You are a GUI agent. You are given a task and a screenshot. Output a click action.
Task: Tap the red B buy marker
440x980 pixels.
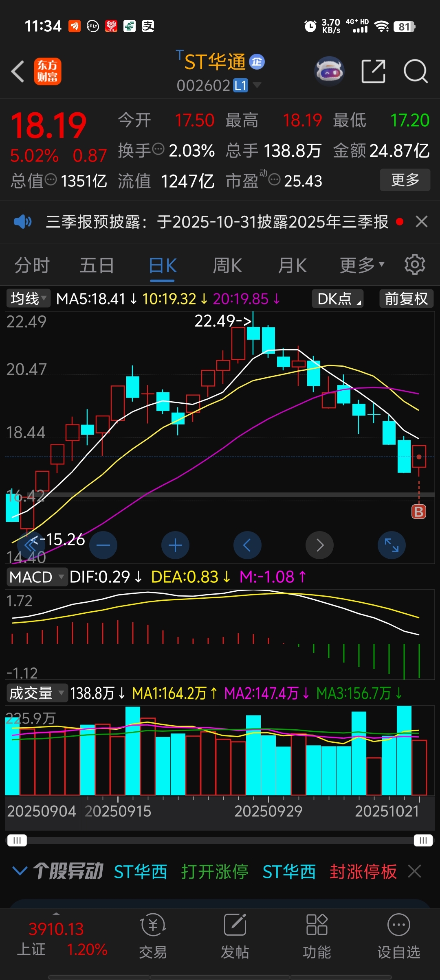(419, 512)
